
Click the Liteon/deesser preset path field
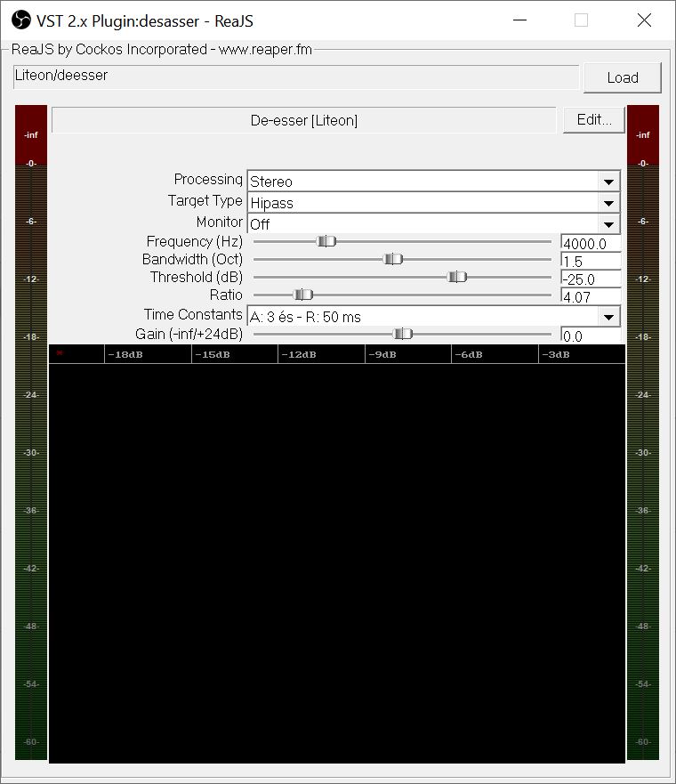pyautogui.click(x=295, y=77)
